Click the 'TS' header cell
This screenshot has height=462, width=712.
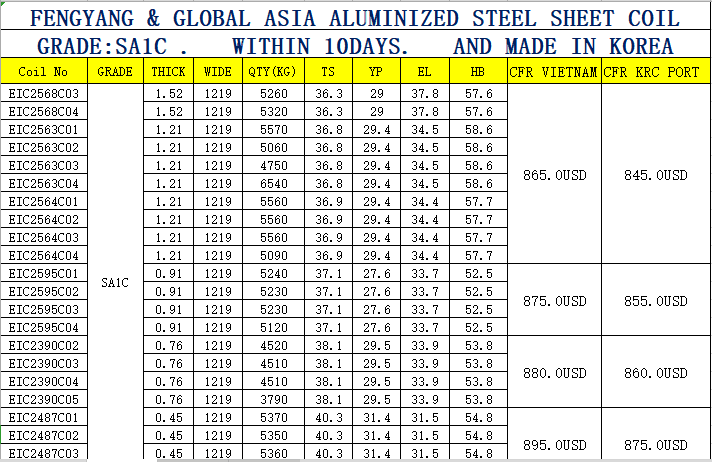pyautogui.click(x=329, y=71)
